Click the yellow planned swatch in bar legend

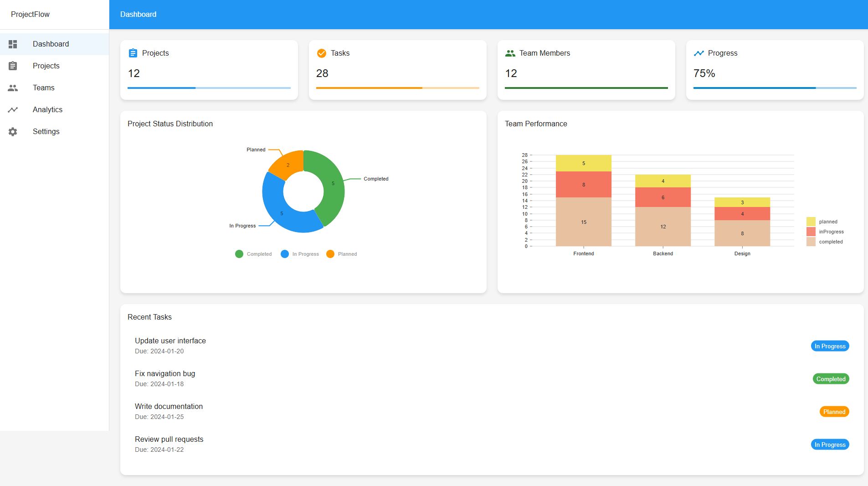coord(811,222)
